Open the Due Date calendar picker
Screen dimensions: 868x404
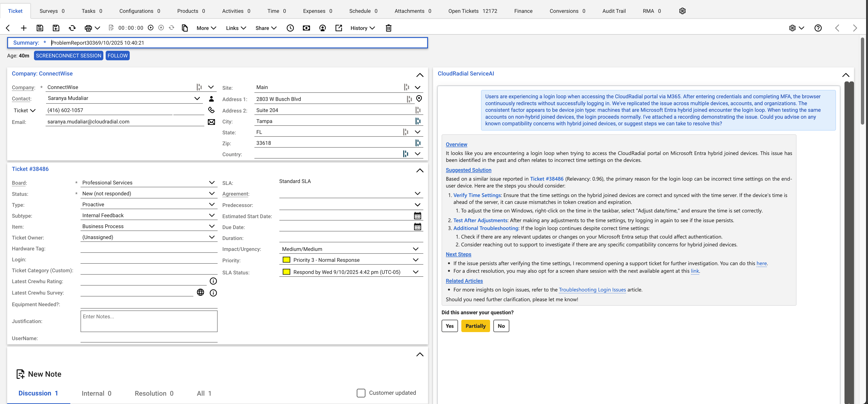pos(418,227)
